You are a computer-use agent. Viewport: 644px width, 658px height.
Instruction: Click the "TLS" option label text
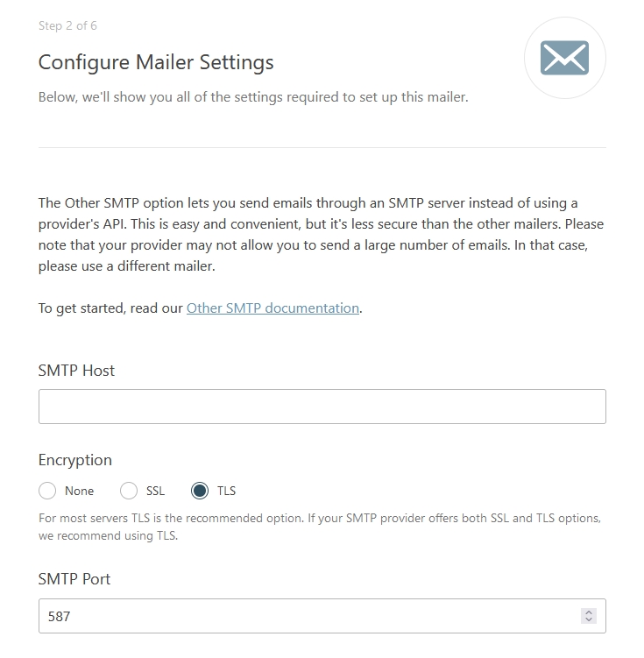point(227,491)
